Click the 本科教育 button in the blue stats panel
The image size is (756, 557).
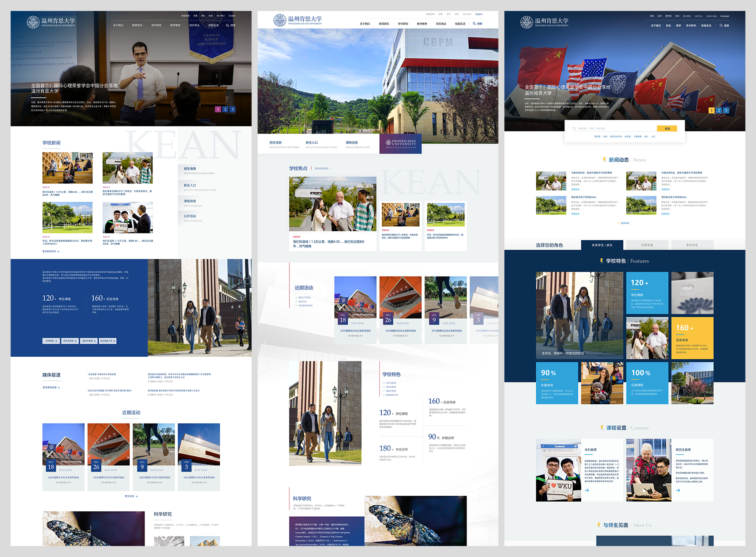click(x=51, y=341)
